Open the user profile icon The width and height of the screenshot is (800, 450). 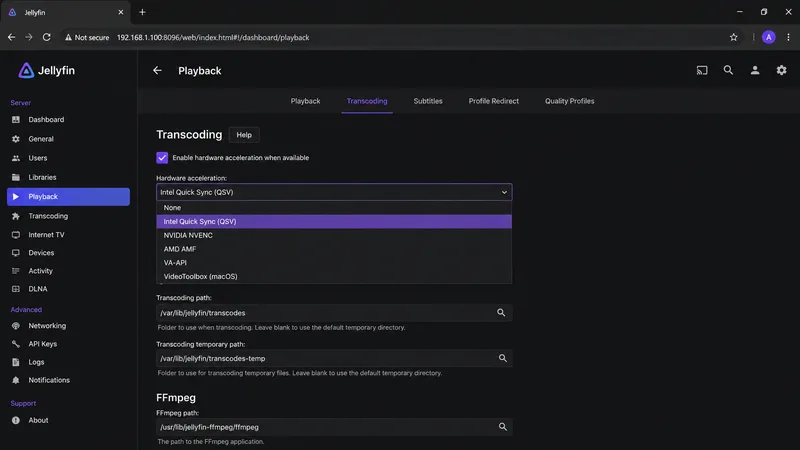(x=755, y=70)
